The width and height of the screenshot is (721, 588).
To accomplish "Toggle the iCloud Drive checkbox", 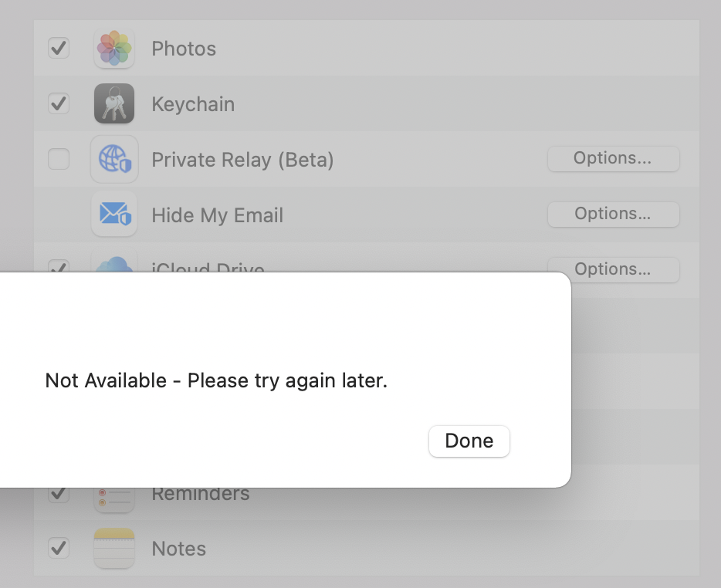I will [x=59, y=265].
